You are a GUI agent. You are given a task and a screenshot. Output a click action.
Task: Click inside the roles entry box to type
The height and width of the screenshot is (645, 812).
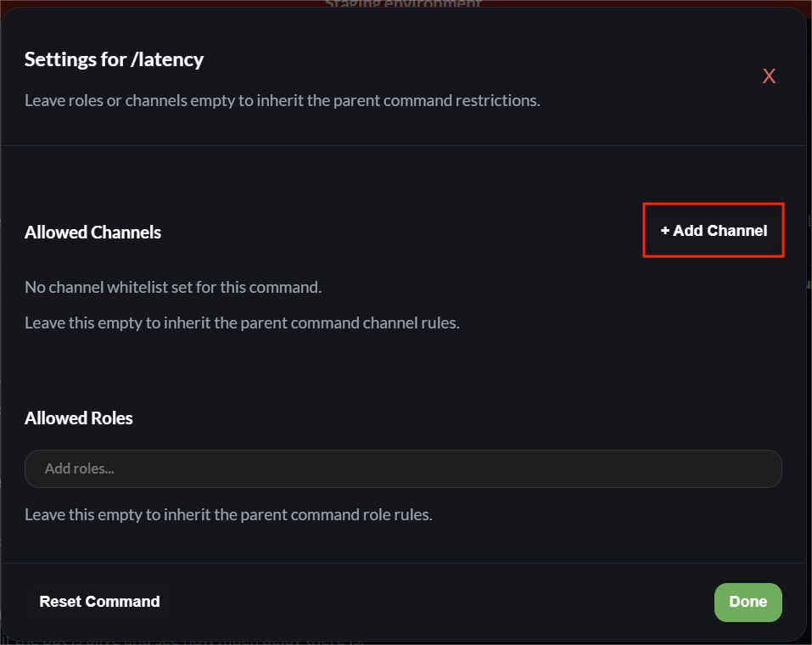403,468
